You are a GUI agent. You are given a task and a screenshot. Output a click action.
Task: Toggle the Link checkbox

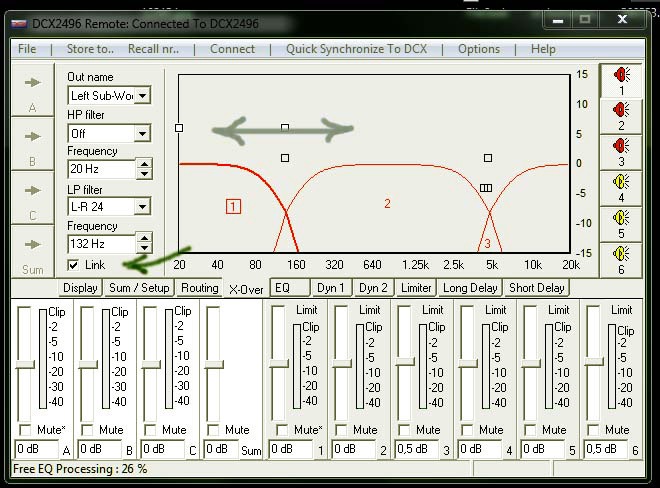click(73, 265)
